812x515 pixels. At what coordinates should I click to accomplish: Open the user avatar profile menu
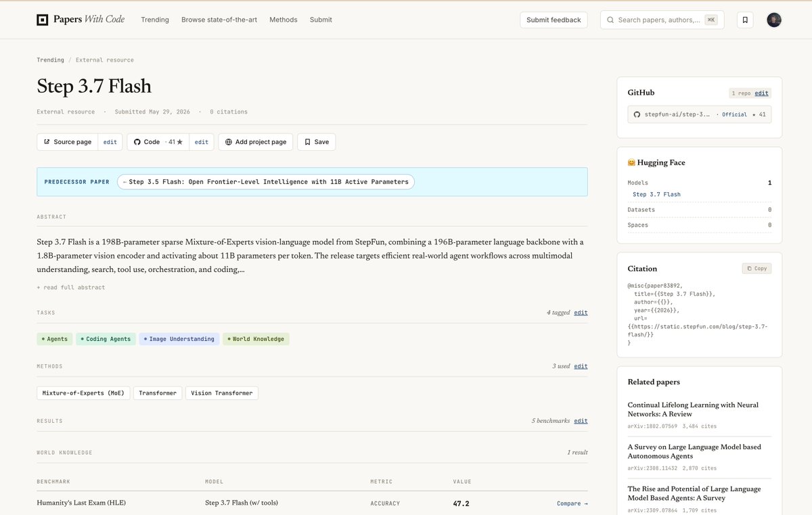point(774,20)
